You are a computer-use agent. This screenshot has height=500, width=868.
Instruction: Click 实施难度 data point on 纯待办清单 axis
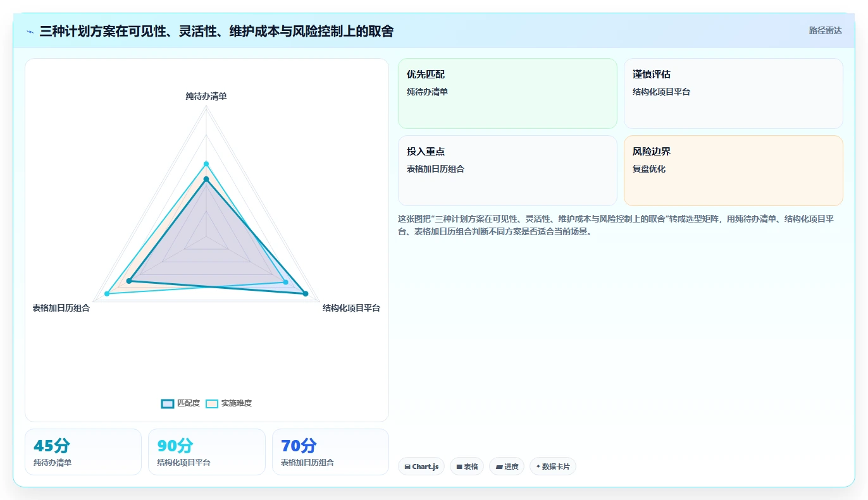tap(206, 164)
